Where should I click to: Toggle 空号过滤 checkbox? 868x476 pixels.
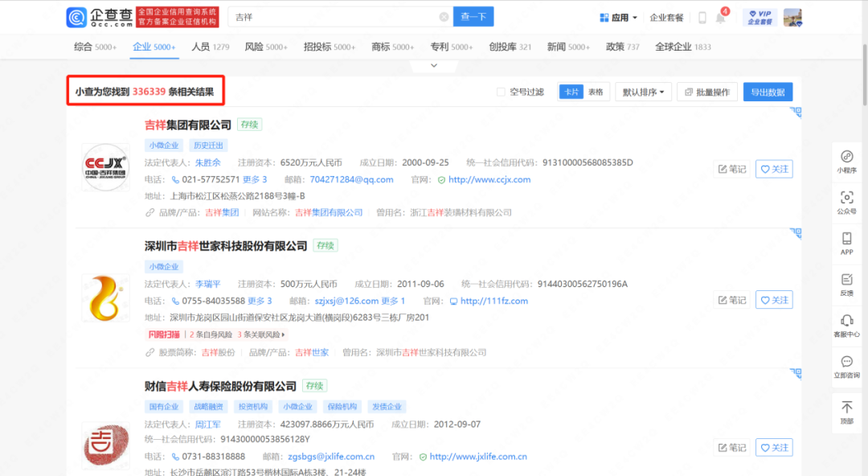tap(501, 92)
